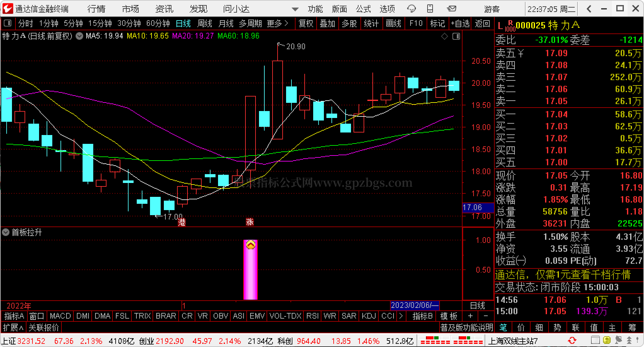
Task: Open the 选项 menu
Action: click(387, 9)
